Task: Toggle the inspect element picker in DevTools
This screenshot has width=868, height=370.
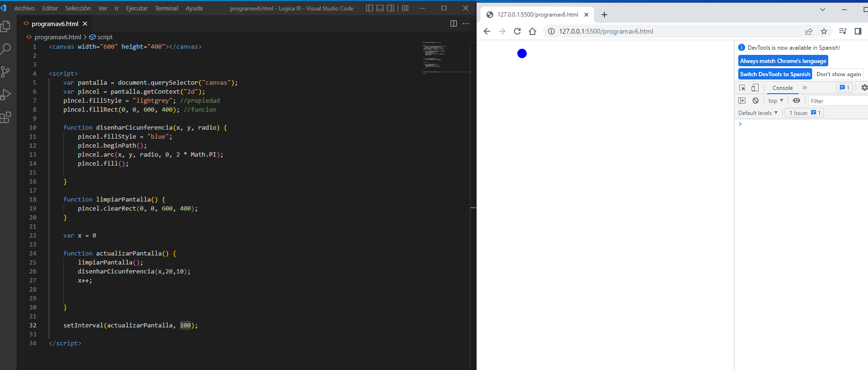Action: click(x=742, y=88)
